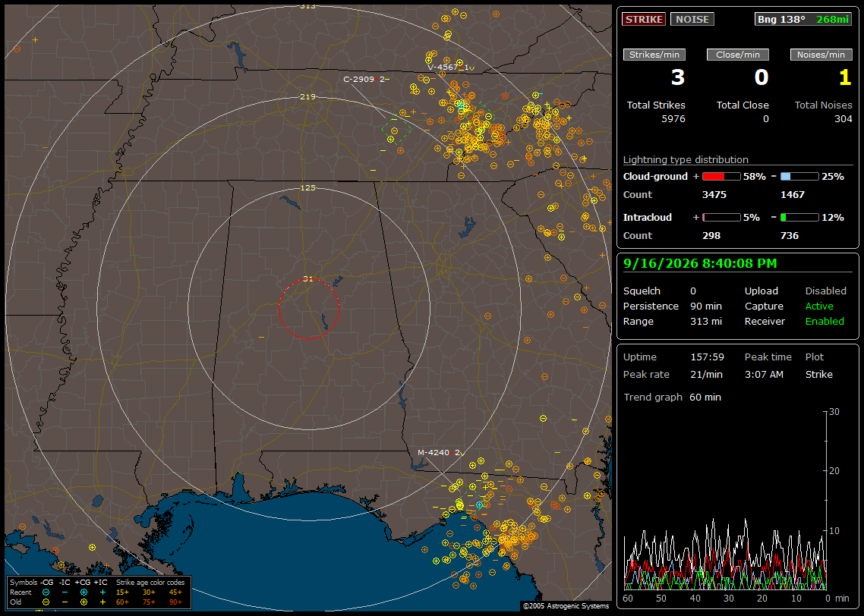The image size is (864, 616).
Task: Click the STRIKE indicator button
Action: [644, 19]
